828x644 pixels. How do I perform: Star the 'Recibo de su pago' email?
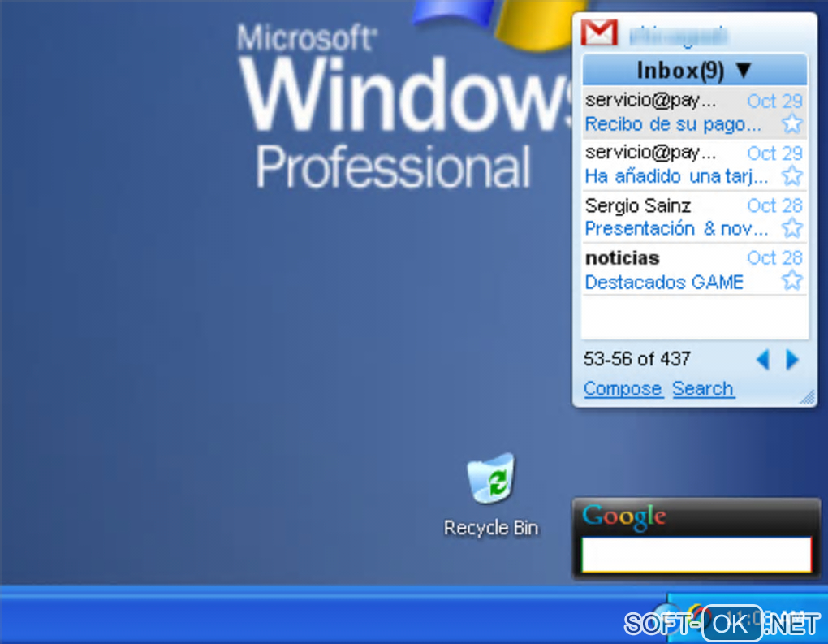click(x=792, y=124)
